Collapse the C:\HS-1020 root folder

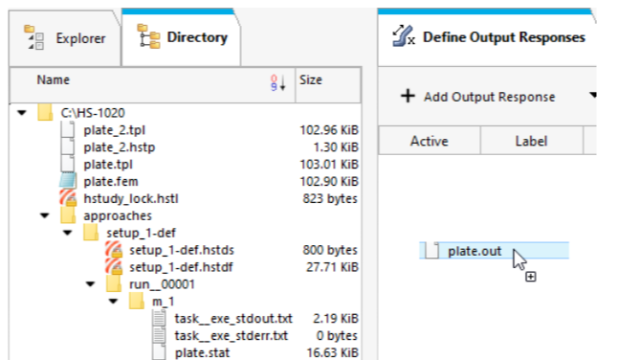tap(22, 113)
